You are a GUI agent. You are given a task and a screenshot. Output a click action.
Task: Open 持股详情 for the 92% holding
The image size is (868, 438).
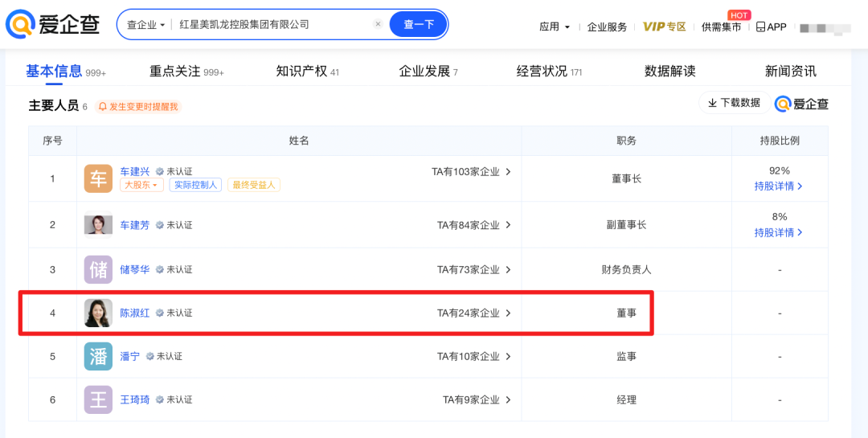pyautogui.click(x=779, y=186)
